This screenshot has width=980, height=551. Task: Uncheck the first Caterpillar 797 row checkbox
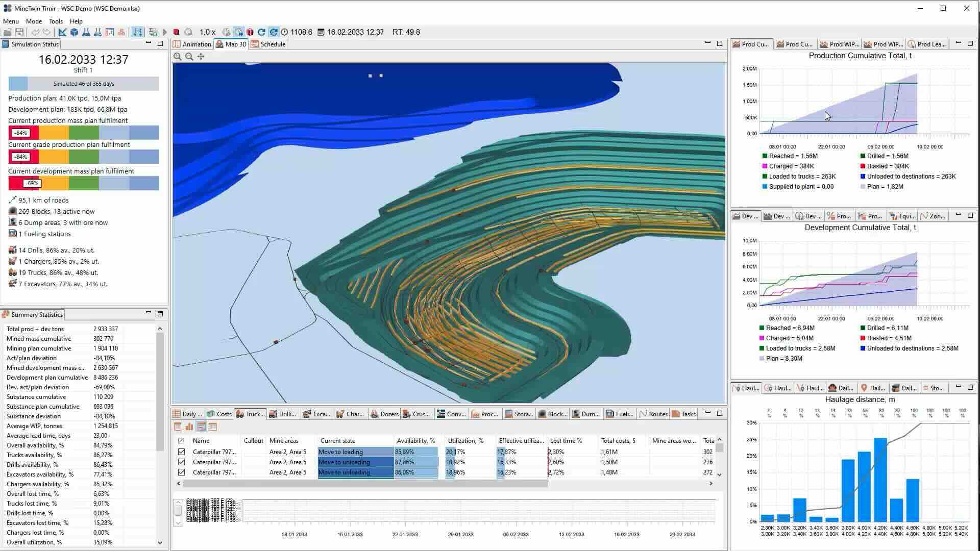(x=181, y=452)
